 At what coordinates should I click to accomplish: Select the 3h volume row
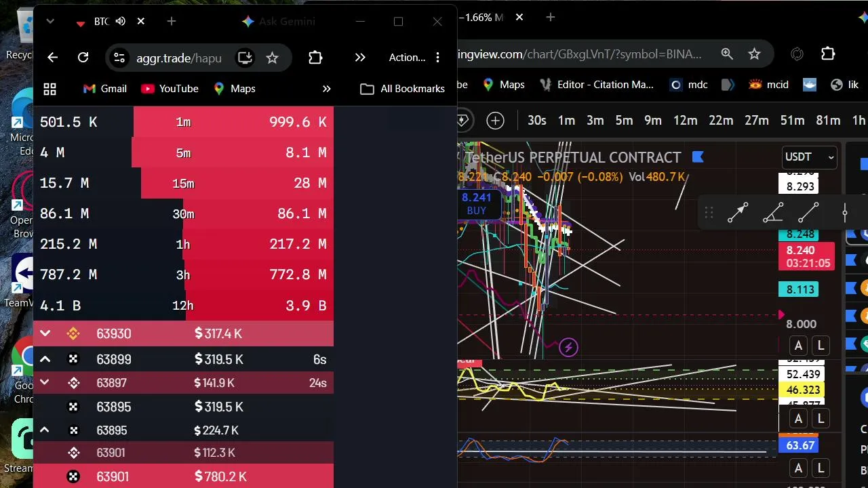183,274
